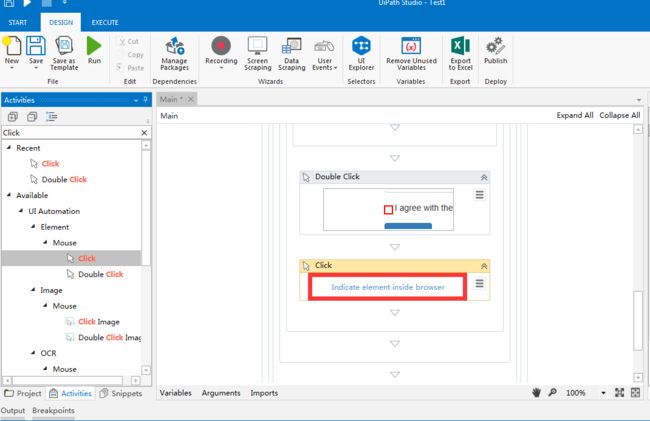Open the Variables panel

(175, 393)
